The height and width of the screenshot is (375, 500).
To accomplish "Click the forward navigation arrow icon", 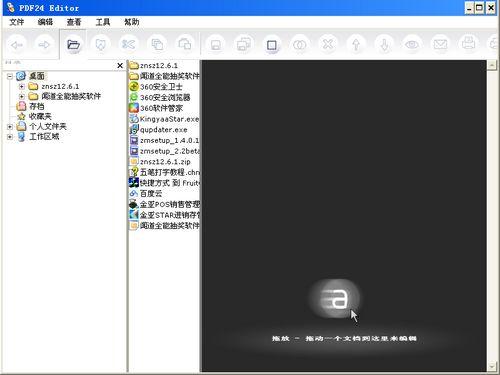I will (44, 45).
